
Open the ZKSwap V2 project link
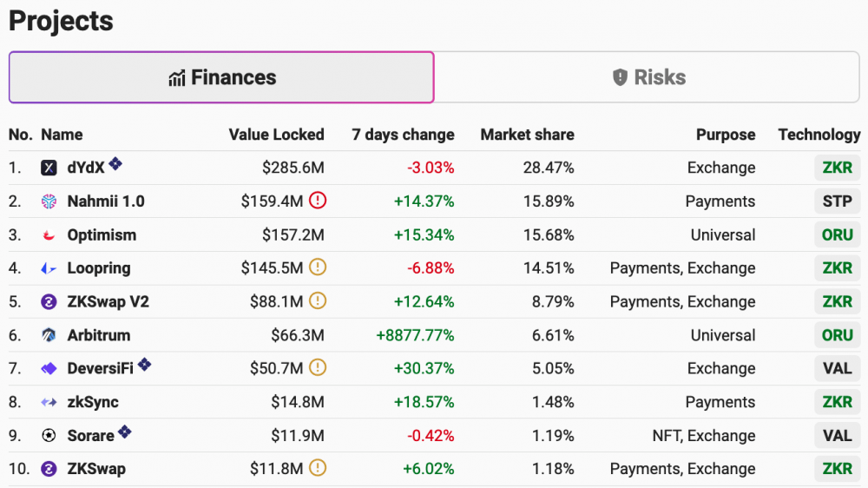[108, 302]
